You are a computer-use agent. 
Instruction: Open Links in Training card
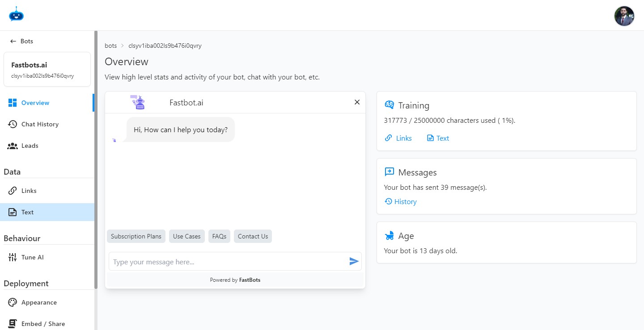pyautogui.click(x=398, y=138)
